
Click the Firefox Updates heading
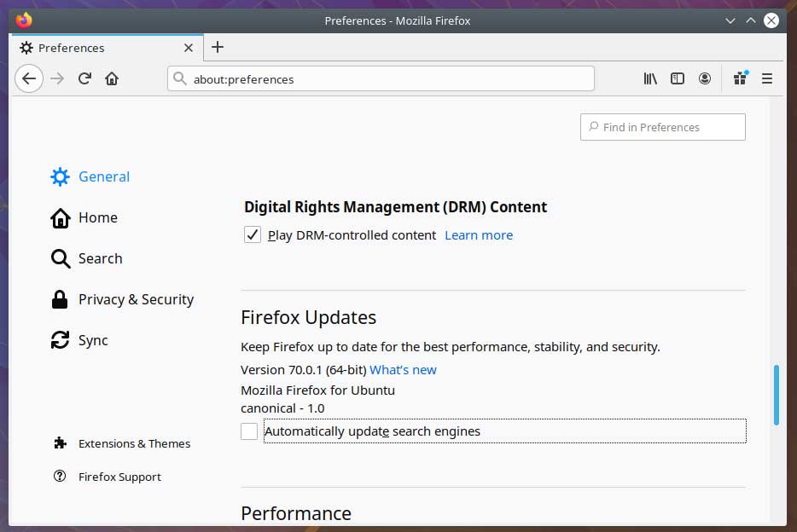(x=309, y=317)
